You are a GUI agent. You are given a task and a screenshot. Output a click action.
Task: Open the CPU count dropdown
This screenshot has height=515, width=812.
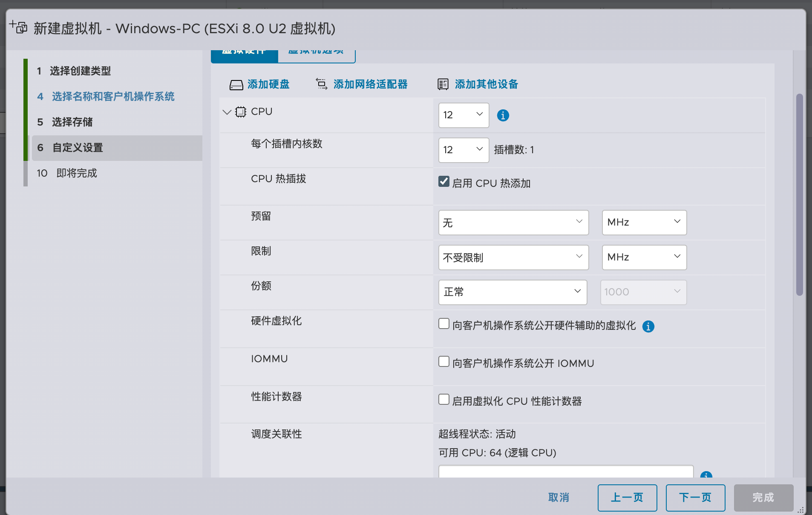(464, 115)
